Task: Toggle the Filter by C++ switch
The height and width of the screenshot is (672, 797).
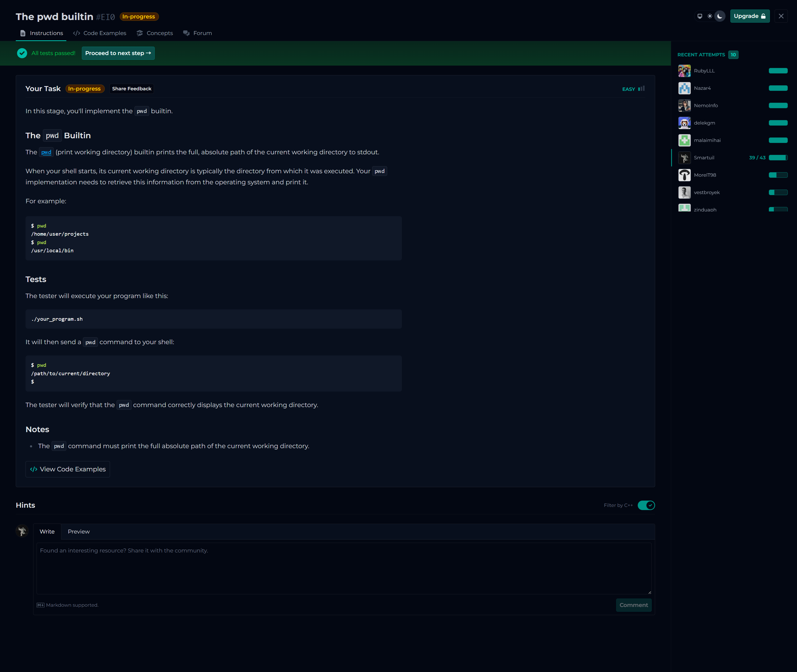Action: click(646, 505)
